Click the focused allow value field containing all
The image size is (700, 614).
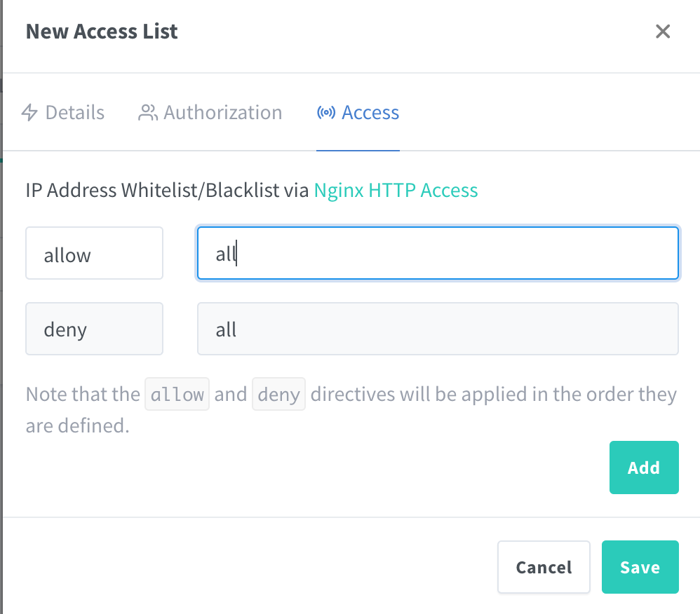(x=437, y=253)
